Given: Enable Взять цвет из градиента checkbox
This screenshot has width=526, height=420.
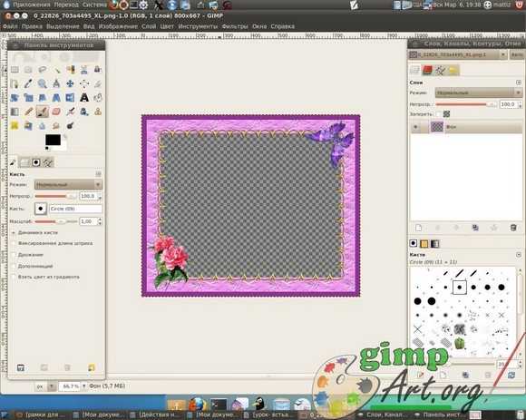Looking at the screenshot, I should coord(15,277).
